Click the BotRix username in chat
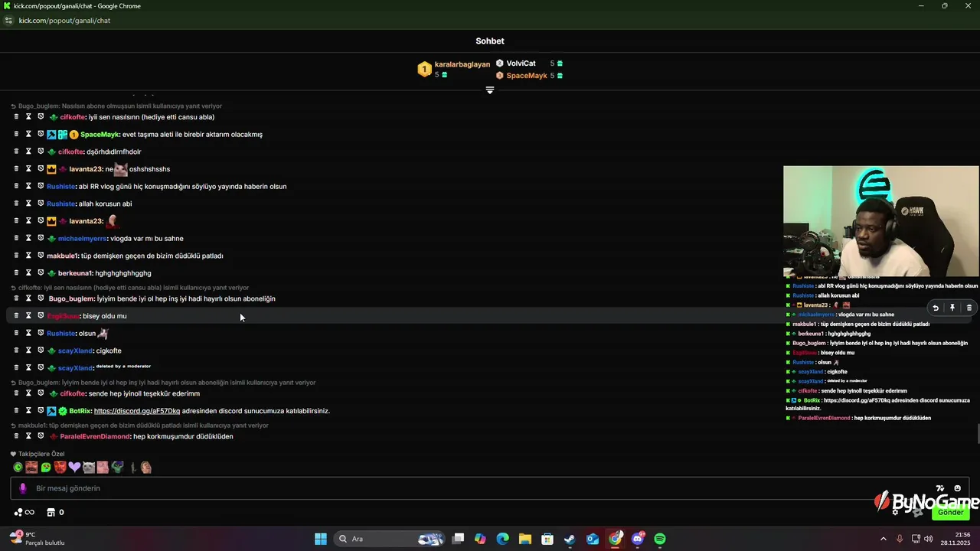 (80, 411)
